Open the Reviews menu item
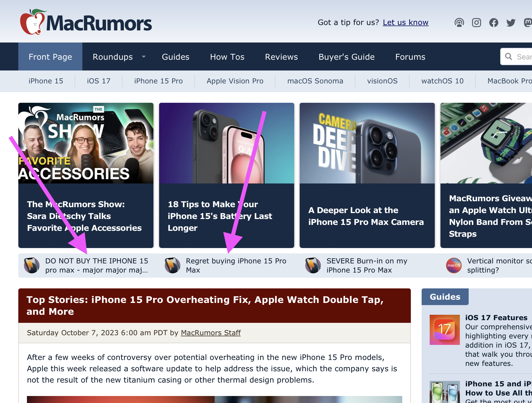The height and width of the screenshot is (403, 532). point(281,57)
